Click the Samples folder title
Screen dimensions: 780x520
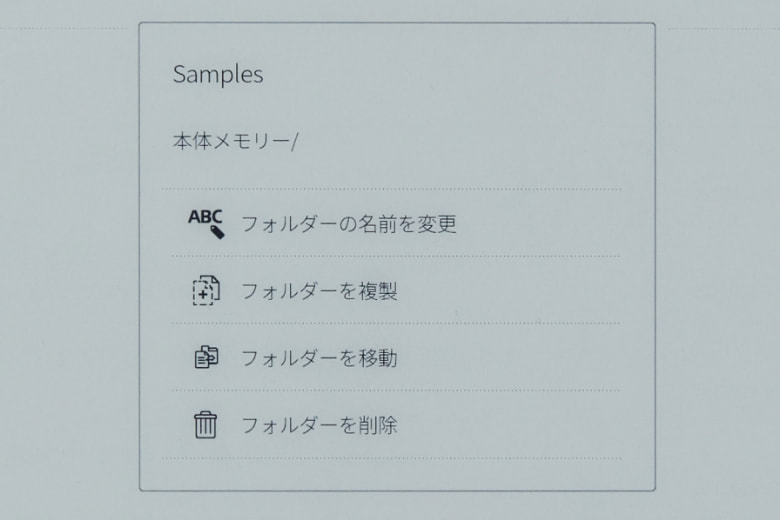click(x=218, y=75)
